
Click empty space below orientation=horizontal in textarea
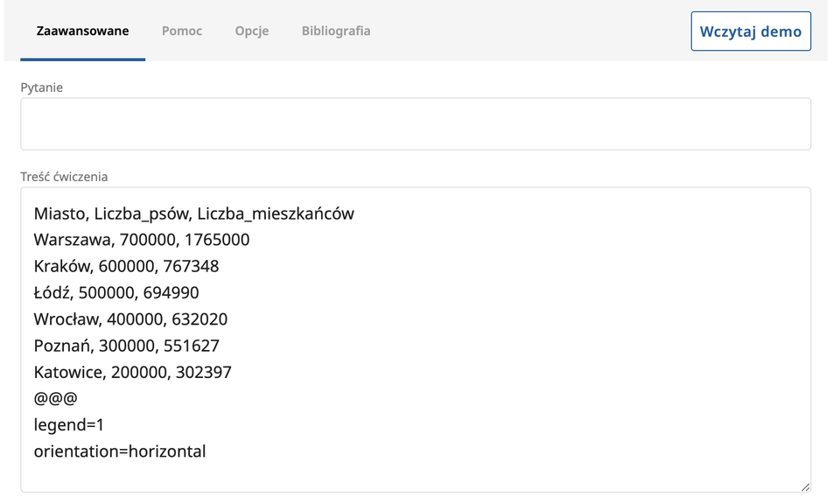tap(415, 477)
